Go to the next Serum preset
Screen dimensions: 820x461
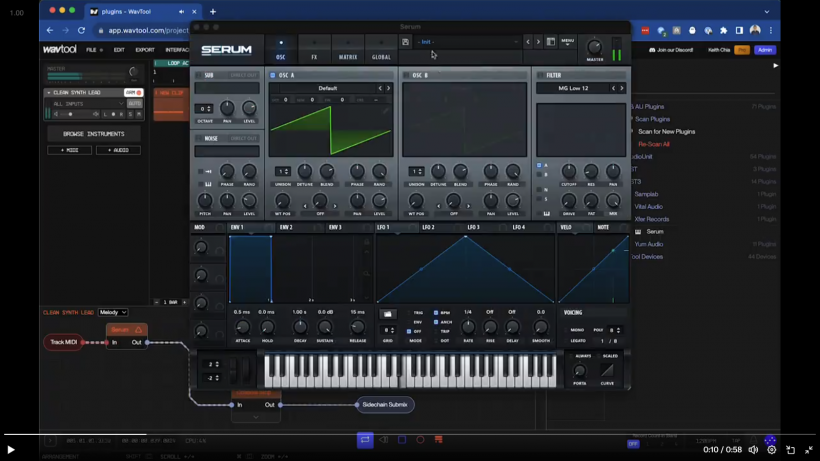[538, 42]
